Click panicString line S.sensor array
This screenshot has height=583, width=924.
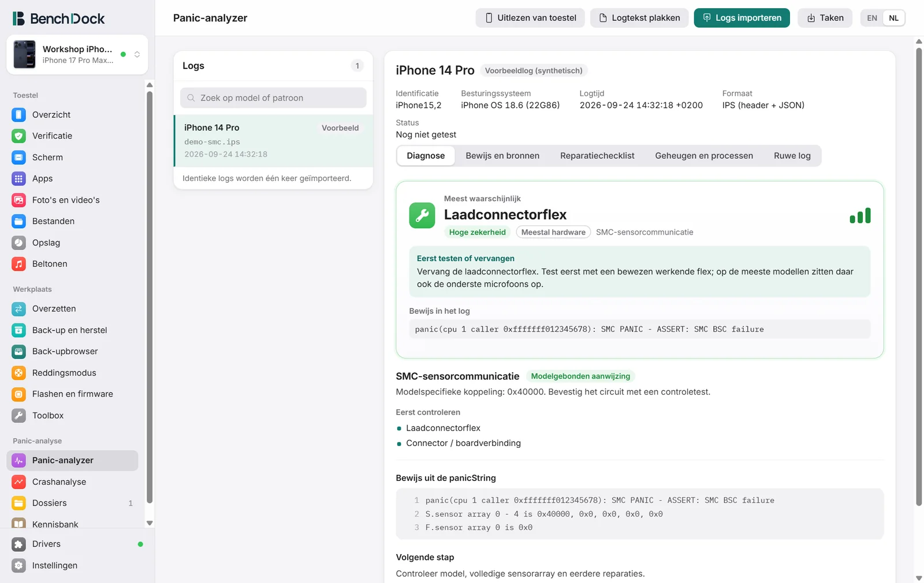tap(544, 514)
